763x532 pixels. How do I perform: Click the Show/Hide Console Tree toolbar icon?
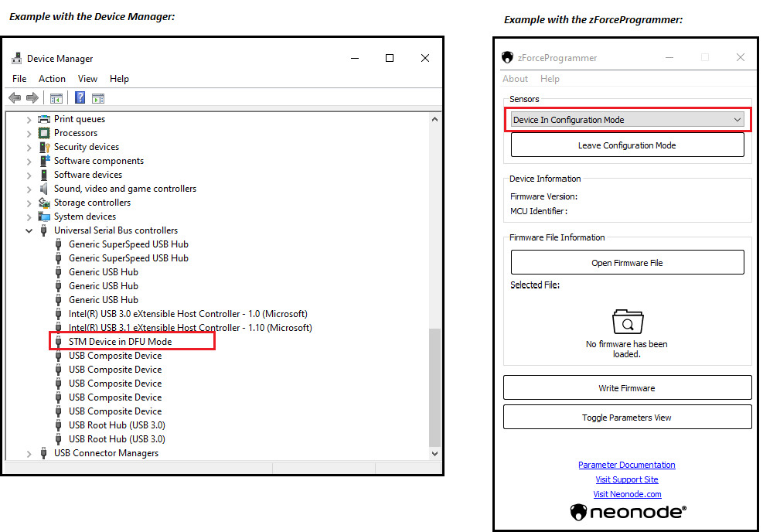(56, 98)
